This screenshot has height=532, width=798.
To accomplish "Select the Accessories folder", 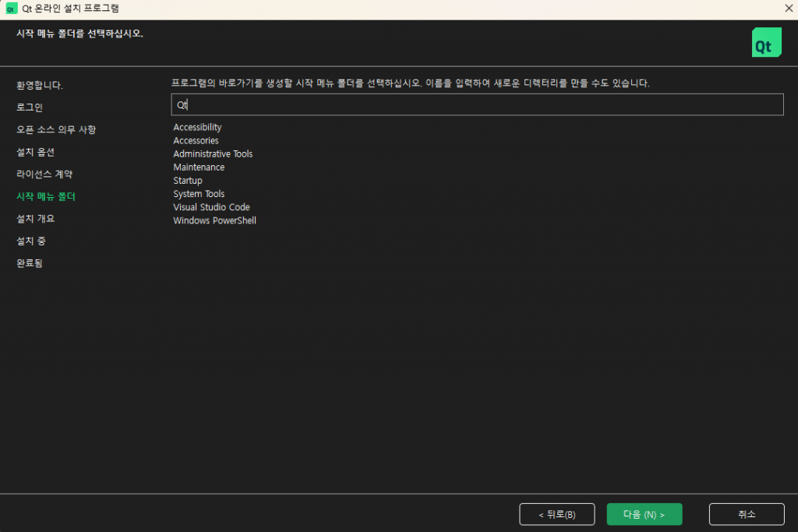I will click(x=196, y=140).
